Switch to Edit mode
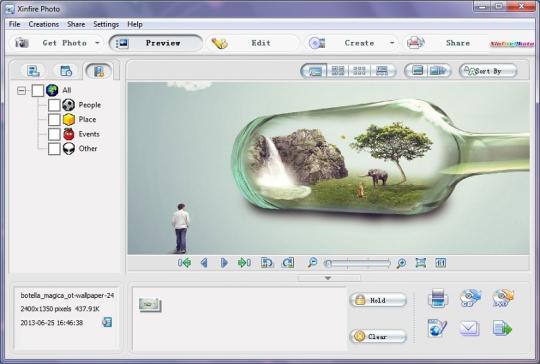The image size is (540, 364). (x=252, y=43)
